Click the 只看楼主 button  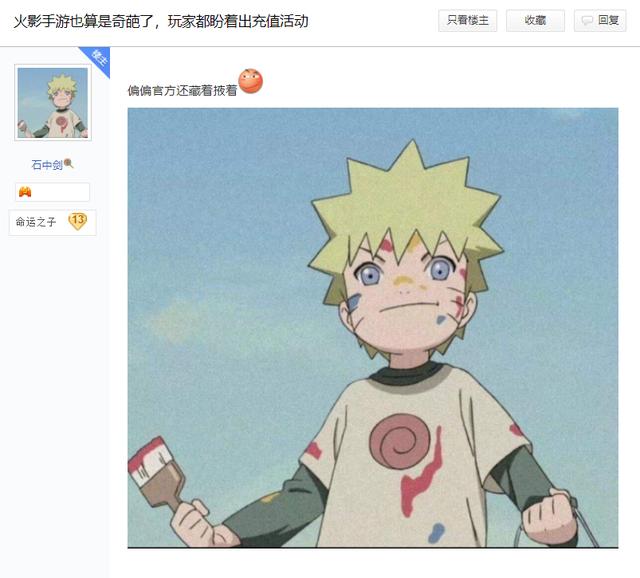(467, 20)
